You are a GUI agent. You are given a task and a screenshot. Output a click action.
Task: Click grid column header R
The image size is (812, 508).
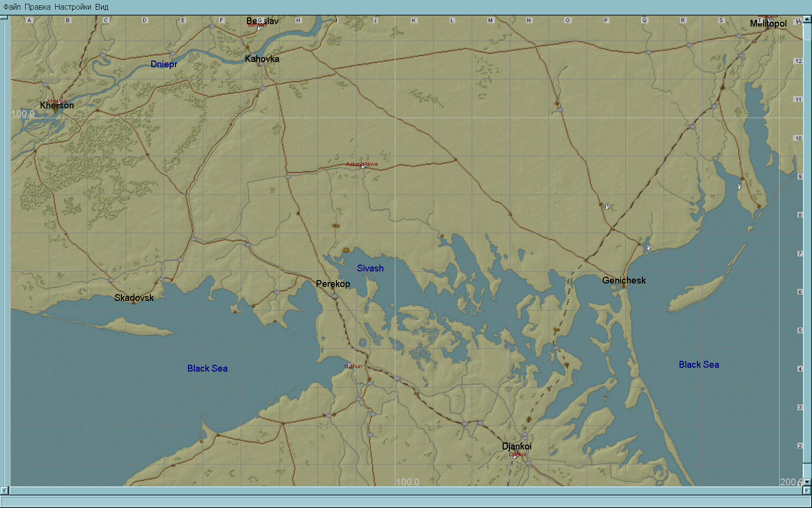coord(683,20)
